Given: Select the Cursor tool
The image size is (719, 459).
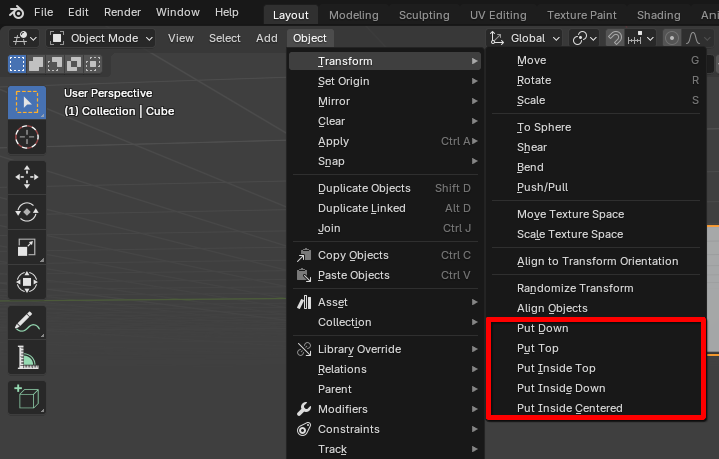Looking at the screenshot, I should coord(27,137).
